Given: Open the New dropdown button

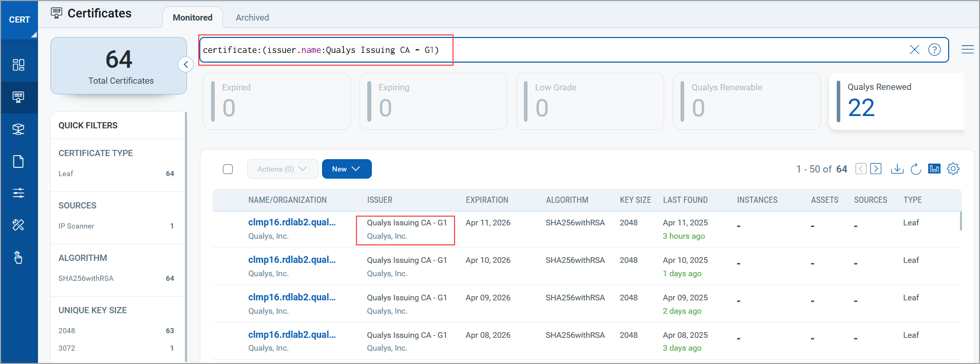Looking at the screenshot, I should tap(347, 169).
